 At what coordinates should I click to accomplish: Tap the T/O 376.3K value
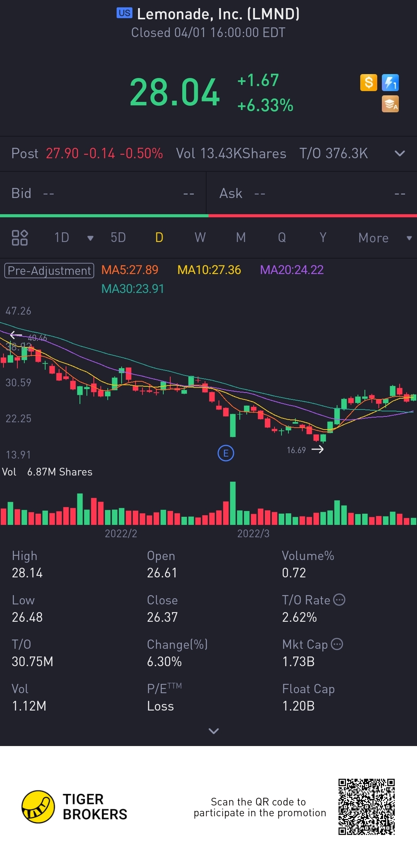[334, 153]
